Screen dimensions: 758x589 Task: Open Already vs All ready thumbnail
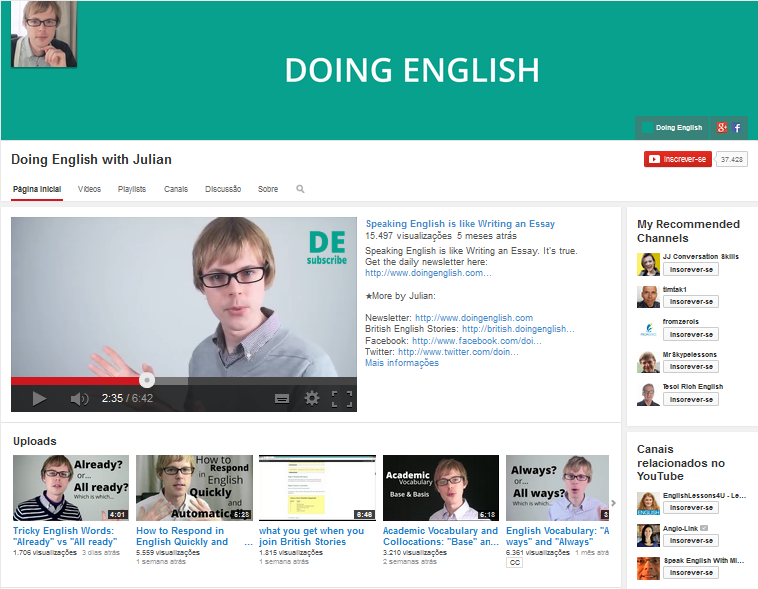[71, 488]
